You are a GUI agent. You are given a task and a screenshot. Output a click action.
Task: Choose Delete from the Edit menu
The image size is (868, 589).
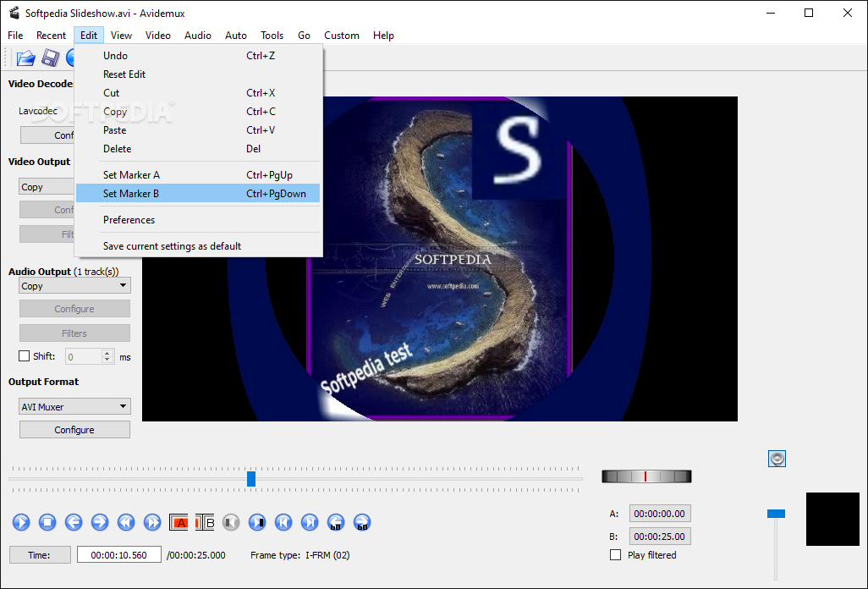[198, 148]
